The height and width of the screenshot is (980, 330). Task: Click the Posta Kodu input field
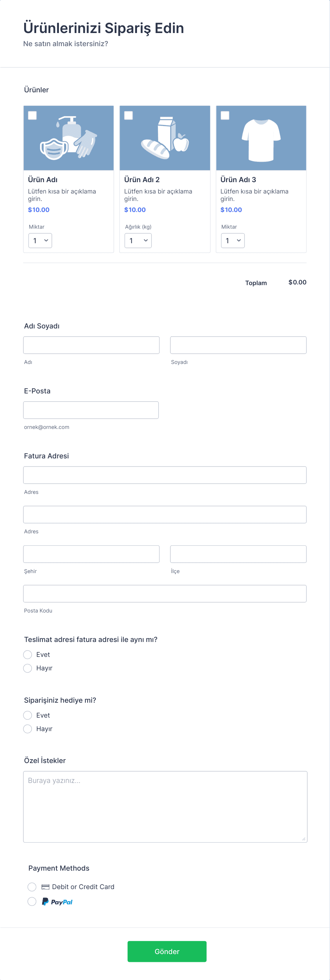pyautogui.click(x=165, y=593)
